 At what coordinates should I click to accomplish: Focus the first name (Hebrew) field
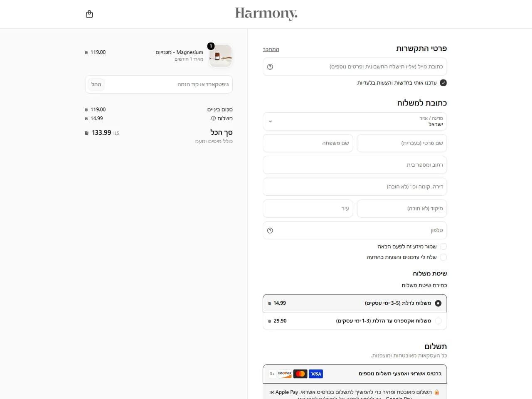(402, 143)
